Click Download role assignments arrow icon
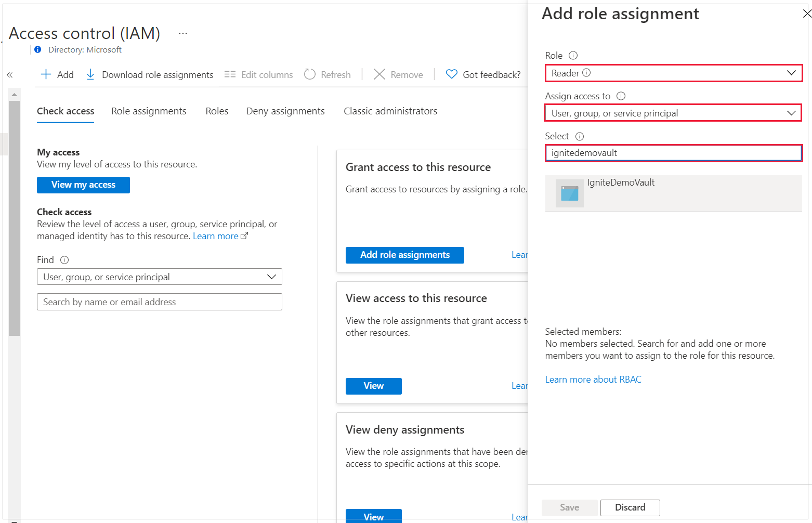812x523 pixels. pos(90,74)
